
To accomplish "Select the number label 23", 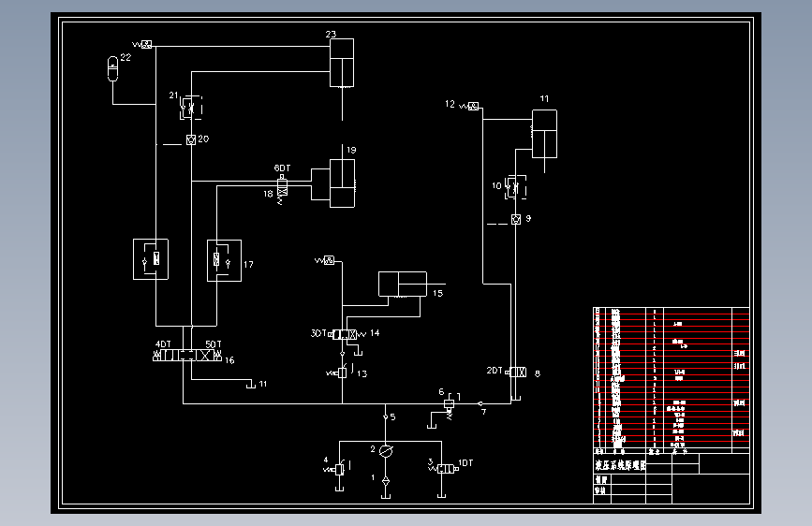I will point(331,35).
